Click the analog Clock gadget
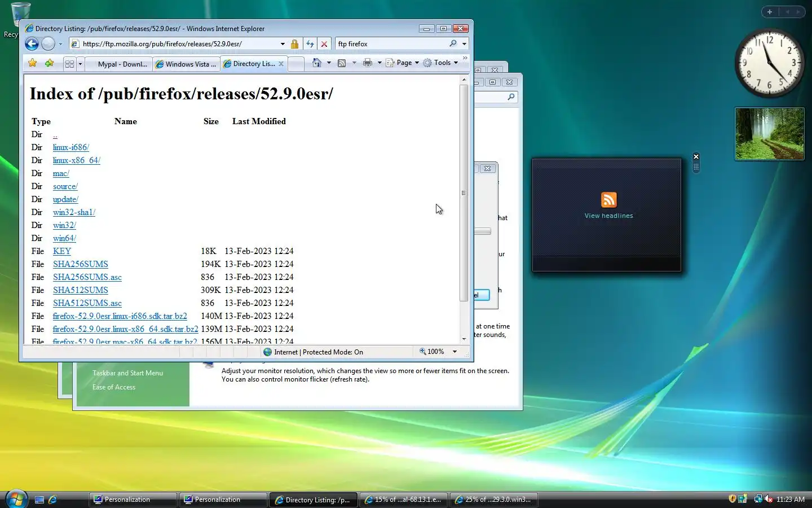Image resolution: width=812 pixels, height=508 pixels. tap(769, 63)
